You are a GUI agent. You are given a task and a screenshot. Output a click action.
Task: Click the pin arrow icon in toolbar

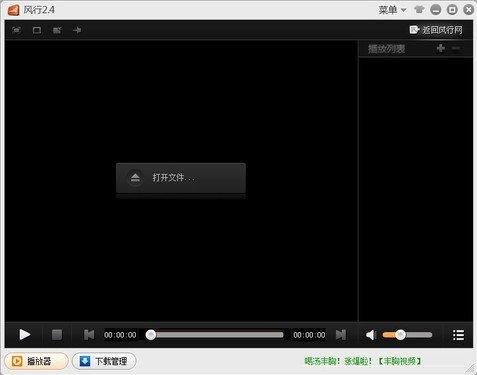pyautogui.click(x=77, y=30)
